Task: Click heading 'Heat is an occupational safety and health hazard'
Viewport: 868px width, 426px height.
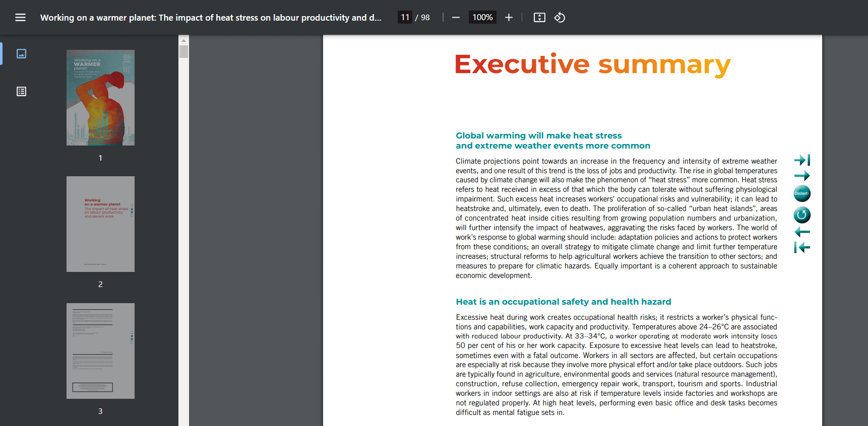Action: [x=564, y=302]
